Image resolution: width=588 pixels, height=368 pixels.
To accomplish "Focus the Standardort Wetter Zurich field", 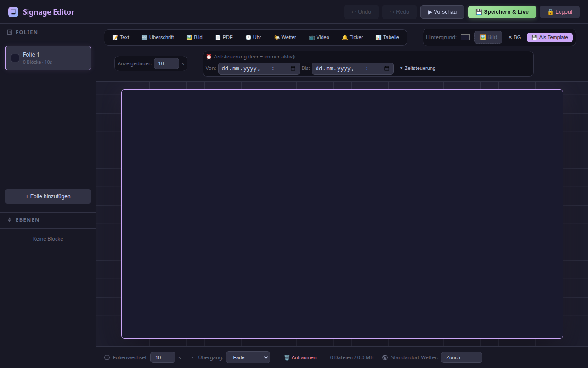I will click(462, 357).
